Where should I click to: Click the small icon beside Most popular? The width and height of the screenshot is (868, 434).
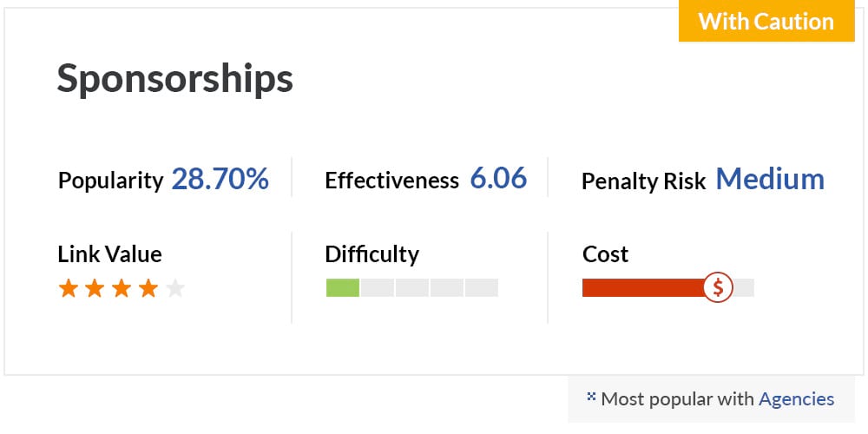[591, 397]
